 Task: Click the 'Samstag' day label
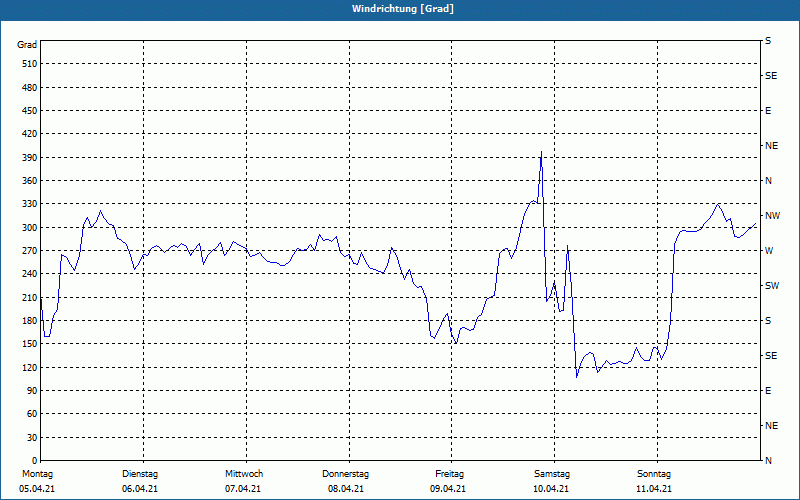[x=552, y=474]
